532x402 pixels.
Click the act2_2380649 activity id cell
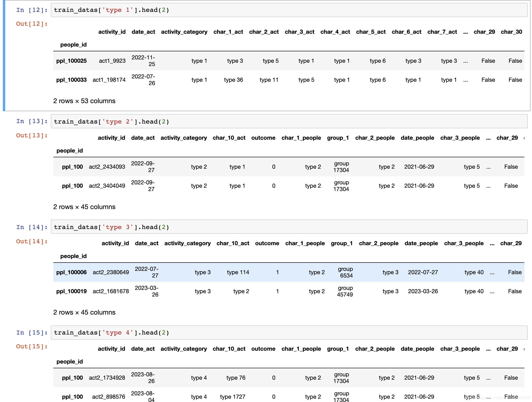coord(111,272)
